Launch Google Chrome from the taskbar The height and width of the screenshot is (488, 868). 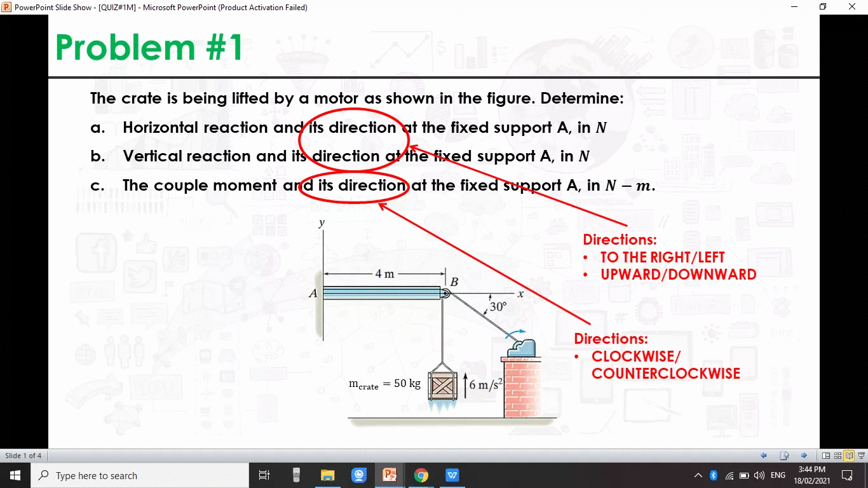[x=421, y=475]
